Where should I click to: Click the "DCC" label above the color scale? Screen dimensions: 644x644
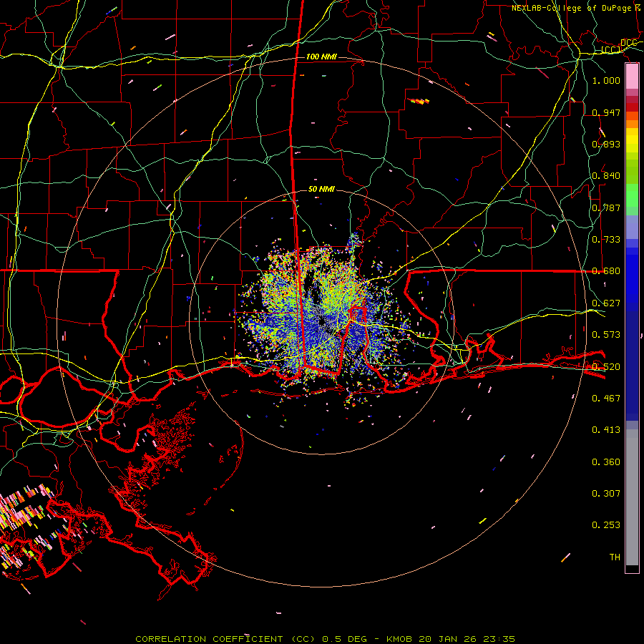628,43
